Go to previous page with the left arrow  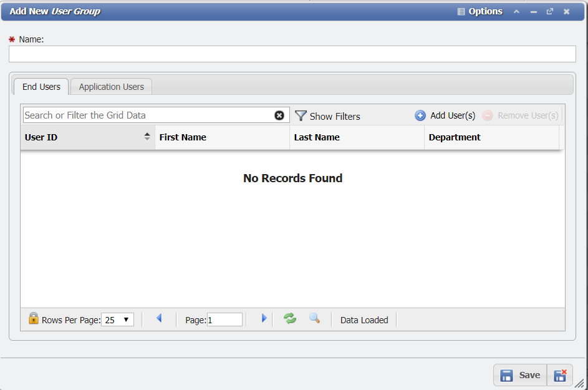click(160, 318)
